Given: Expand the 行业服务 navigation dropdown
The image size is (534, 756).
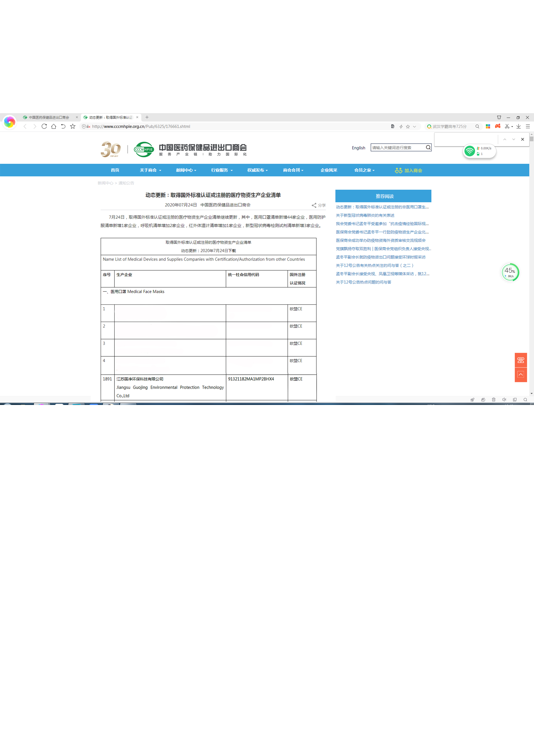Looking at the screenshot, I should point(222,170).
